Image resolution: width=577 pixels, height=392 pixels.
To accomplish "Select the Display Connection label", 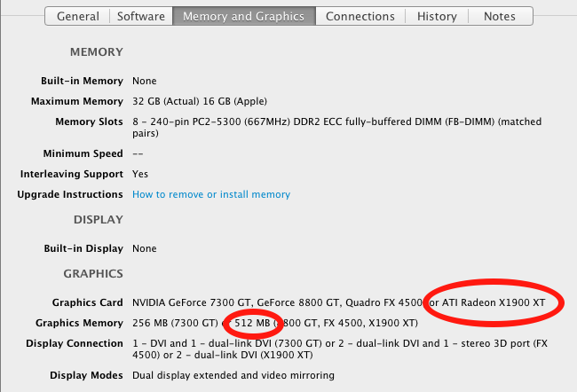I will point(75,343).
